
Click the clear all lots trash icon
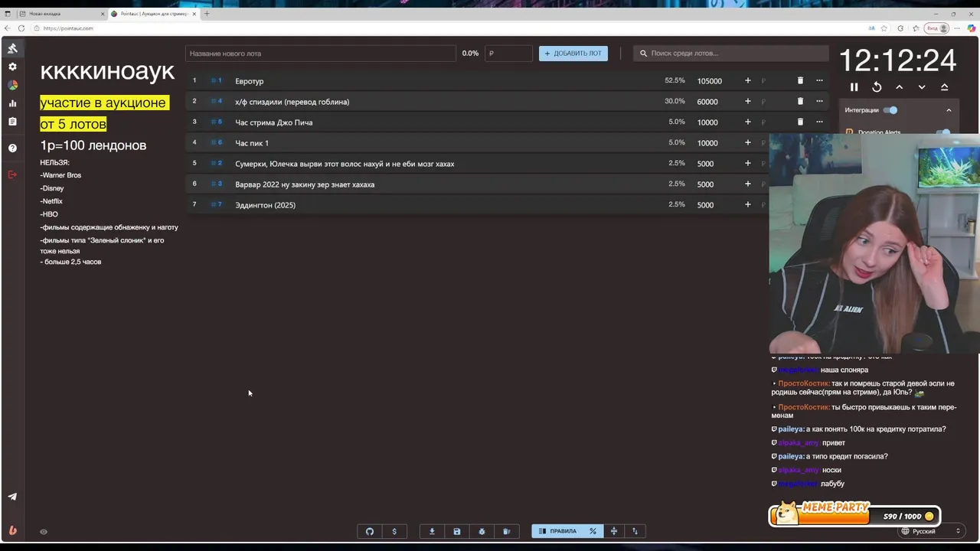click(506, 531)
